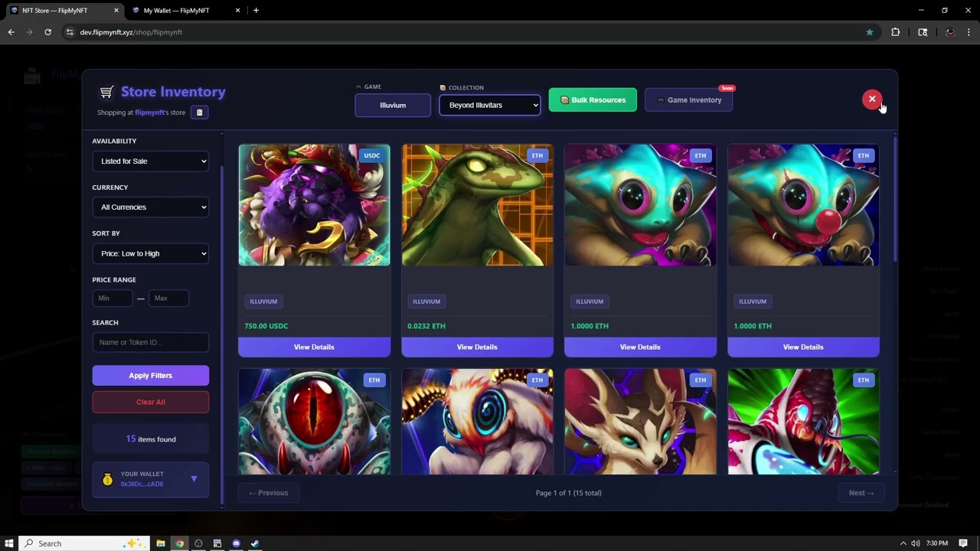Open the white furry spiral-eye NFT thumbnail
980x551 pixels.
click(x=477, y=422)
